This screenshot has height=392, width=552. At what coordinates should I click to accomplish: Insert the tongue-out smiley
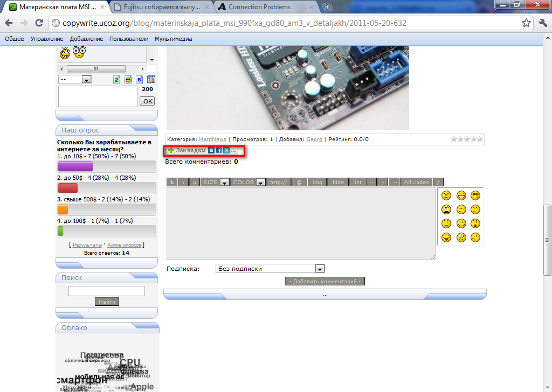[x=446, y=237]
